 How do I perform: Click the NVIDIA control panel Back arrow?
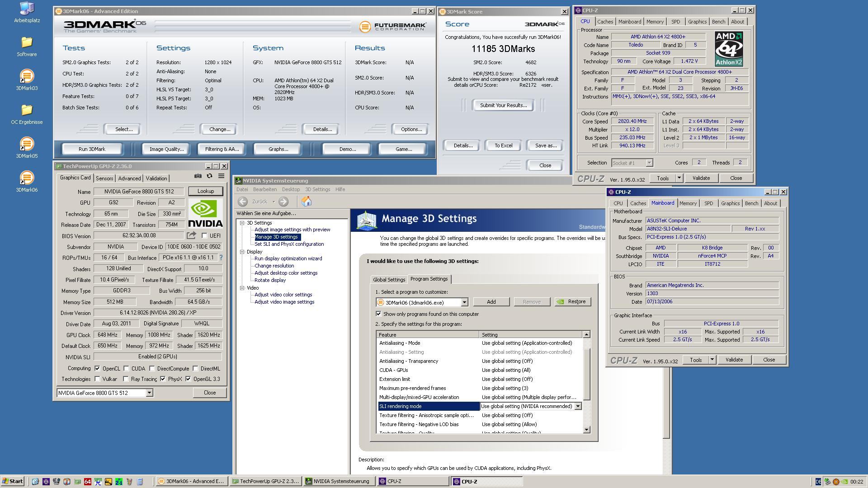point(243,202)
